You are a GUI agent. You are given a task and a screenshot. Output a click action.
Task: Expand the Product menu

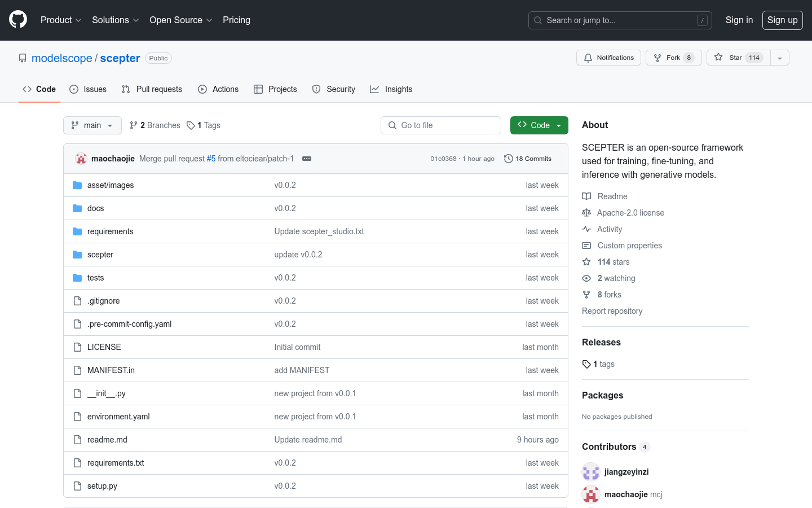point(61,20)
